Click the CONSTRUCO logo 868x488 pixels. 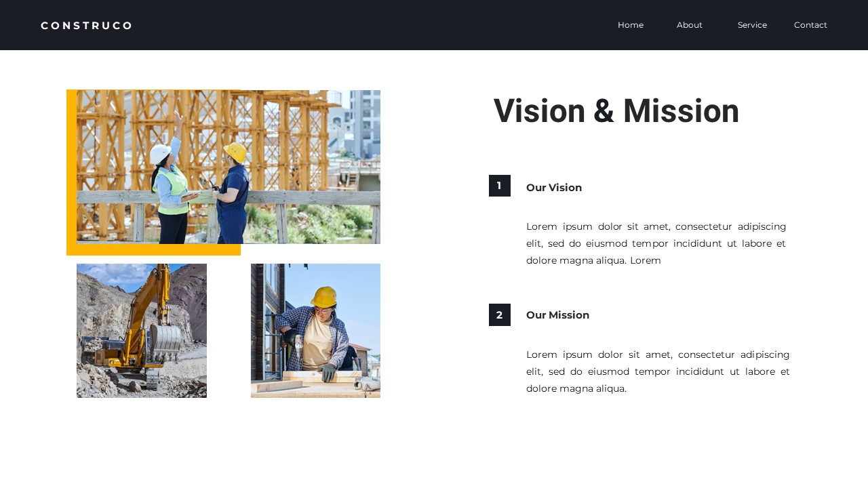click(86, 25)
